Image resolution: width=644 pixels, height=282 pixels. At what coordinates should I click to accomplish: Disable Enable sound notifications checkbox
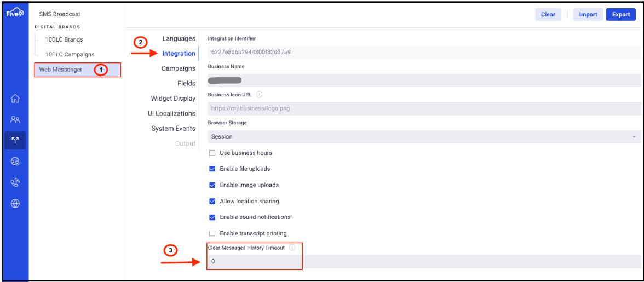pyautogui.click(x=212, y=217)
